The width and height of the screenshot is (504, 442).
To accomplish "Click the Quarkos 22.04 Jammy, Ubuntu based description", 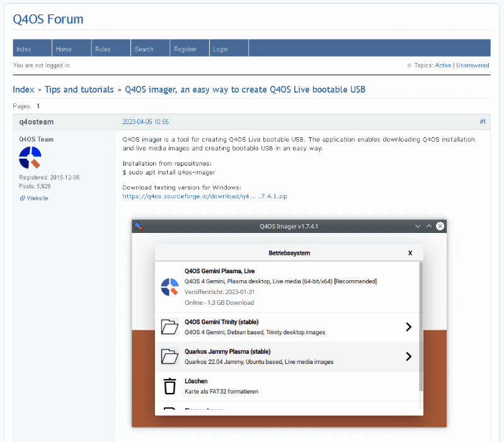I will tap(259, 361).
